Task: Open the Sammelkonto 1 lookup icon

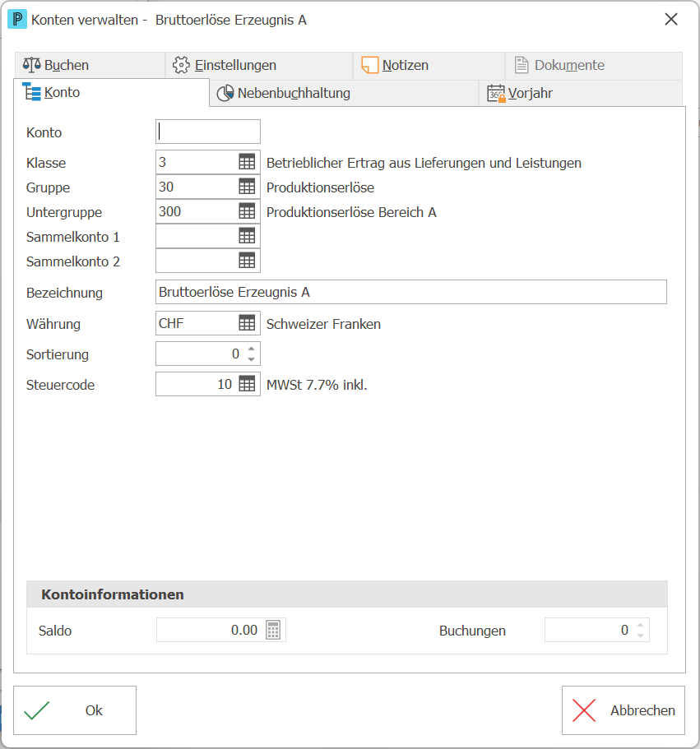Action: 247,237
